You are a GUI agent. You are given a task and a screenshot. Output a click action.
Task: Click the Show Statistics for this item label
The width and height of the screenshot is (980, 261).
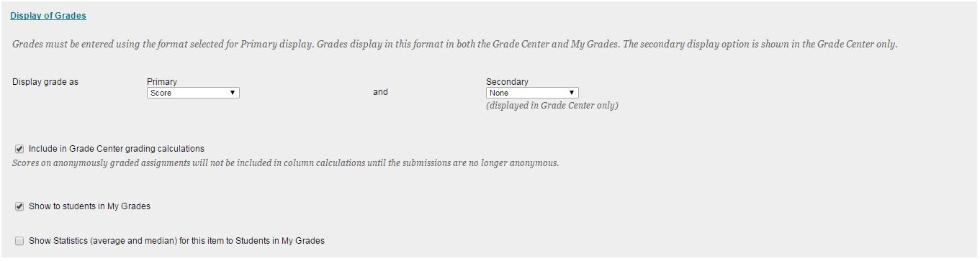click(x=176, y=241)
